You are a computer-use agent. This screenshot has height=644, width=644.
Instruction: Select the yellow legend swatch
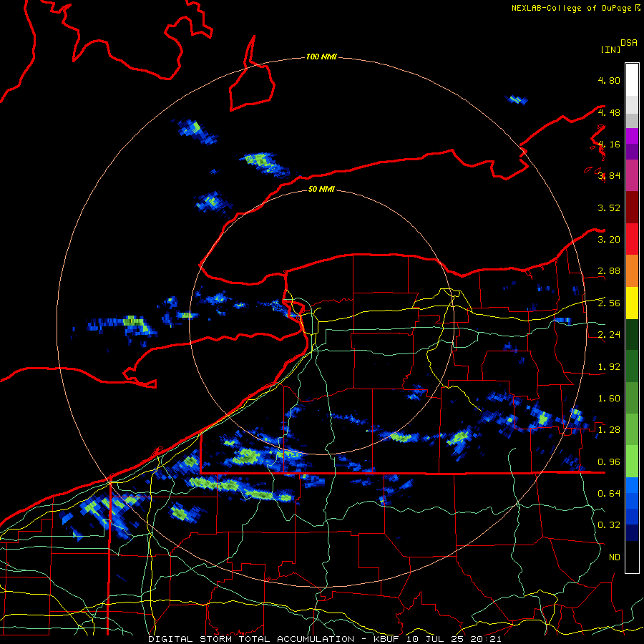point(632,303)
